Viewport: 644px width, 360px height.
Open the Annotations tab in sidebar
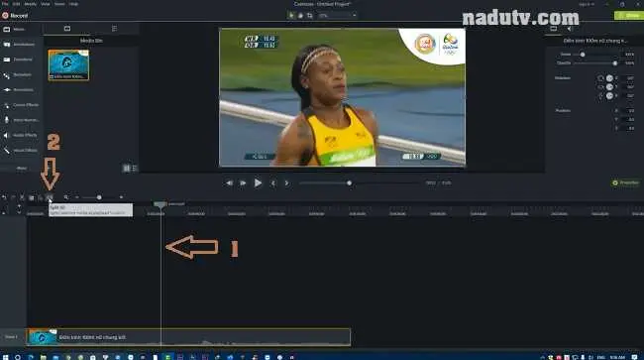[19, 45]
